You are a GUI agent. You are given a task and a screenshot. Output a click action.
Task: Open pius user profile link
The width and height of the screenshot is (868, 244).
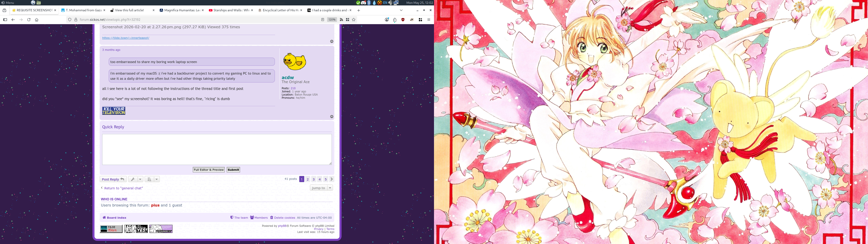click(155, 205)
